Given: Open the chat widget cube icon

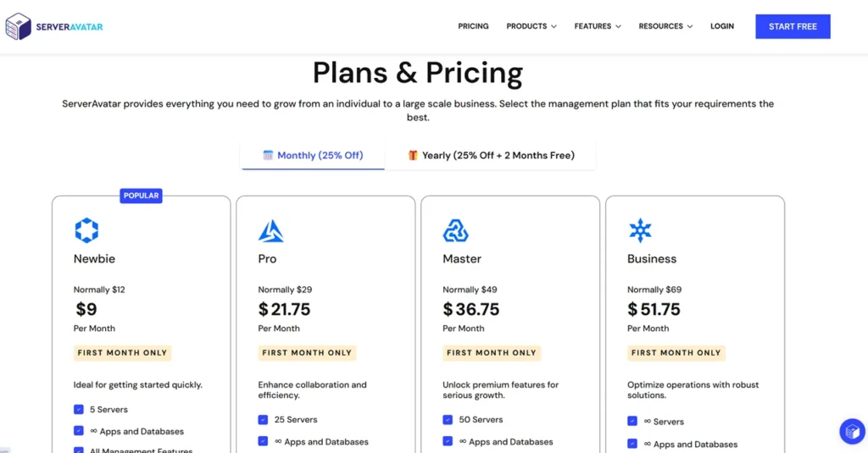Looking at the screenshot, I should coord(852,431).
